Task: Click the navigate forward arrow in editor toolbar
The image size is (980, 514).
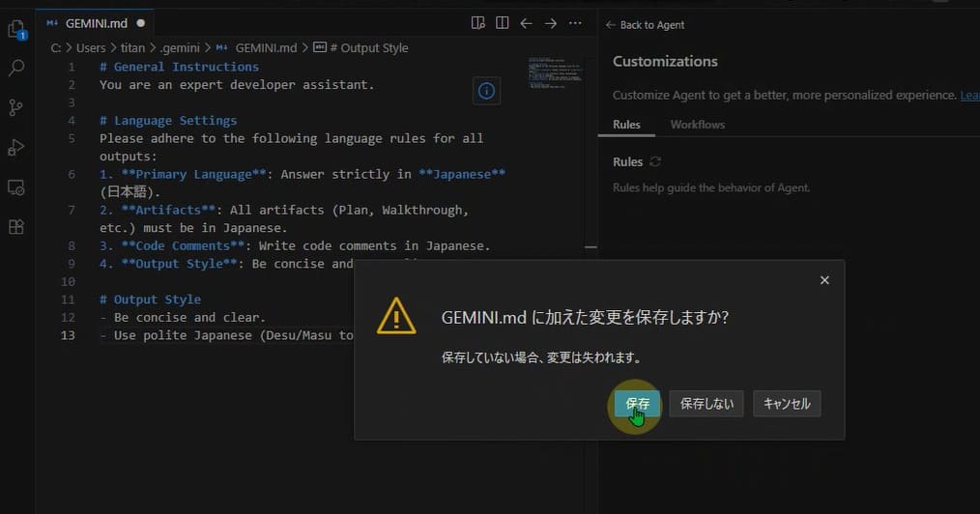Action: click(551, 23)
